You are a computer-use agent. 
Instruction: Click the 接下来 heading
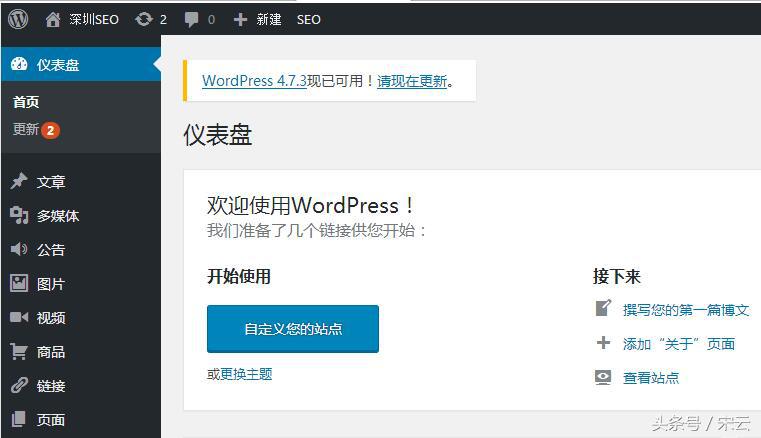tap(617, 276)
